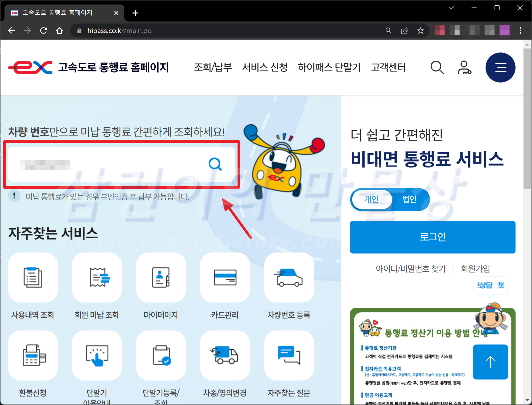532x405 pixels.
Task: Click the vertical page scrollbar
Action: pos(527,119)
